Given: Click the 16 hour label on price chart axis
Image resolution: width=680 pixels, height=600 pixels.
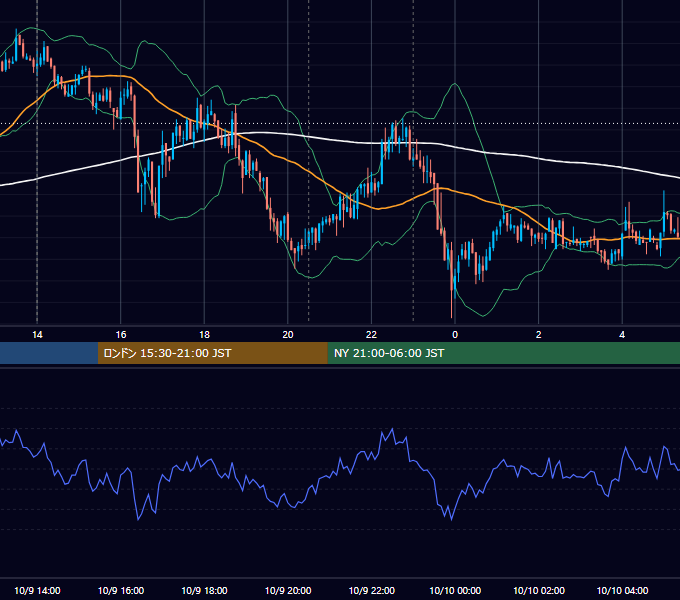Looking at the screenshot, I should tap(121, 335).
